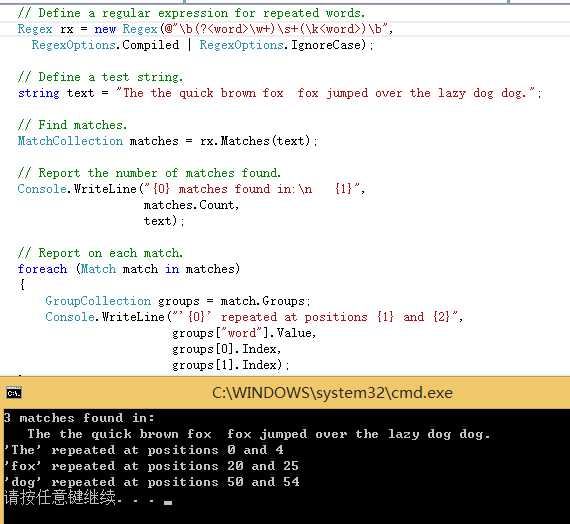Viewport: 570px width, 524px height.
Task: Click the comment 'Find matches.'
Action: coord(72,125)
